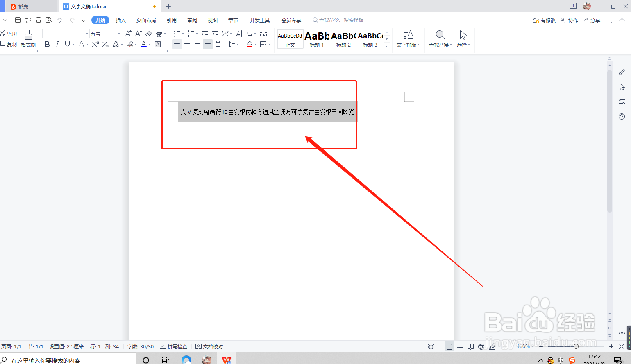Apply the 标题 1 style
This screenshot has width=631, height=364.
click(317, 39)
